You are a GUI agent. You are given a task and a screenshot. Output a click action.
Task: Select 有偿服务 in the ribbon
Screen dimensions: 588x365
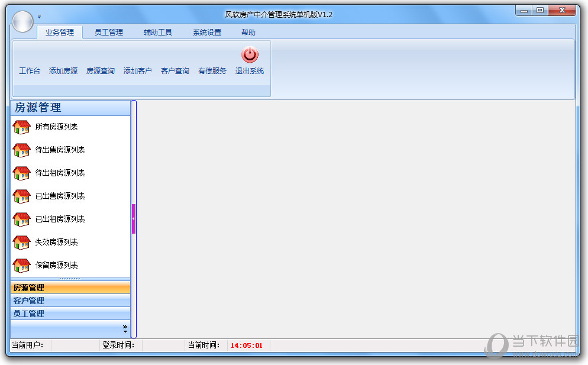(x=212, y=70)
